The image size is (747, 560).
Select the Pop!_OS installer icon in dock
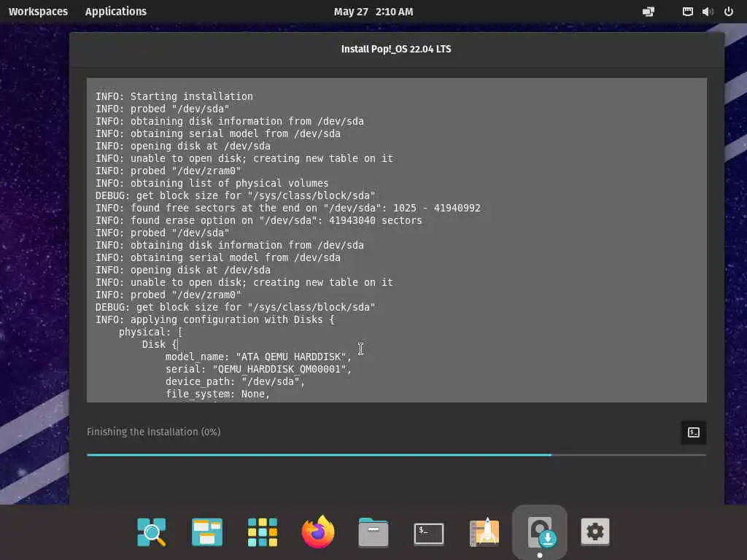(540, 532)
